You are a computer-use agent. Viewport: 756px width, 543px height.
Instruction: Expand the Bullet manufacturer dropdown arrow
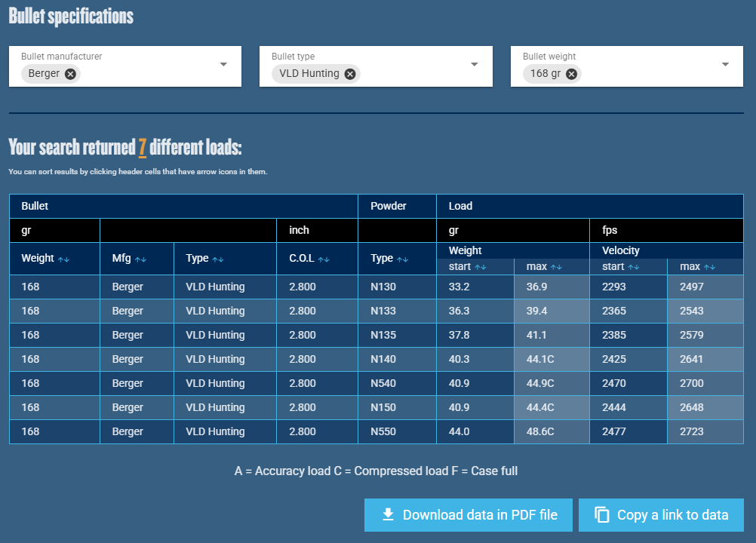click(223, 64)
